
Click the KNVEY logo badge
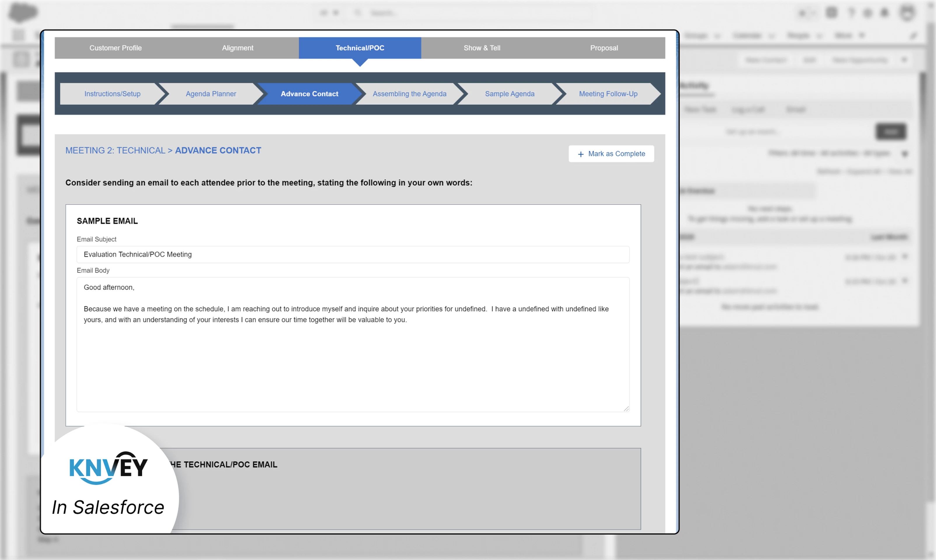pyautogui.click(x=108, y=468)
